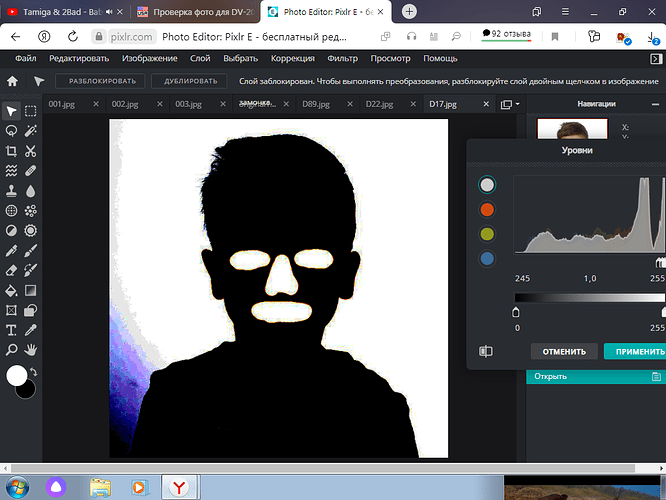
Task: Click ПРИМЕНИТЬ in the Levels dialog
Action: [x=635, y=351]
